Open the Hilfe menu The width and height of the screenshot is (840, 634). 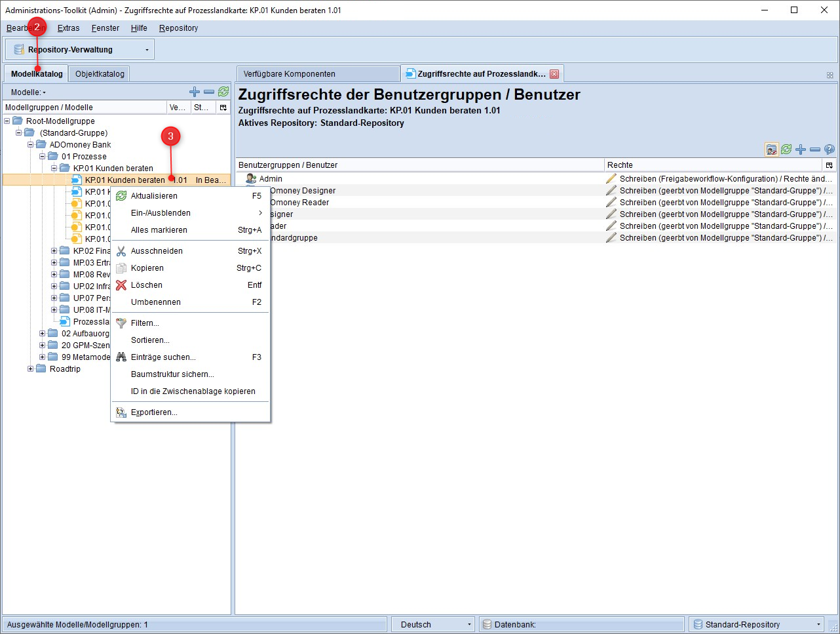(x=139, y=28)
